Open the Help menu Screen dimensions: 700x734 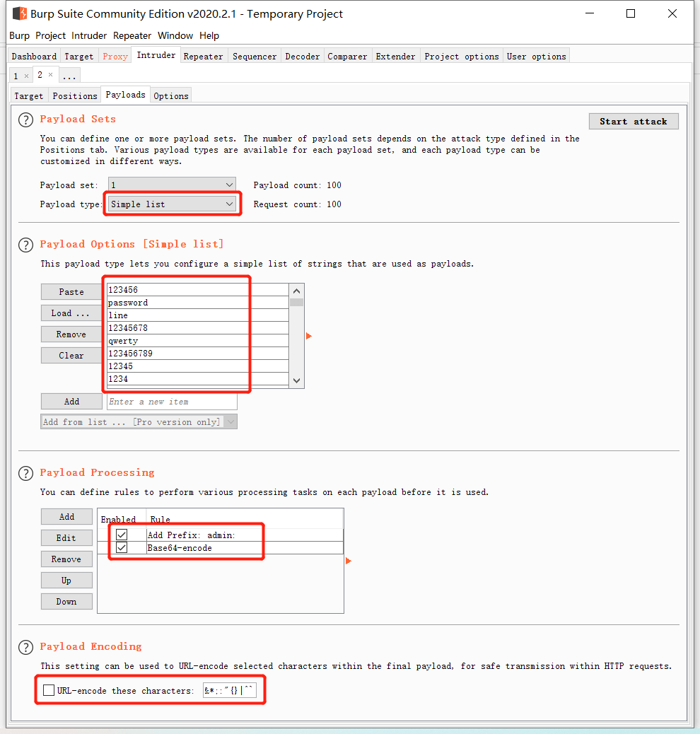click(x=209, y=35)
